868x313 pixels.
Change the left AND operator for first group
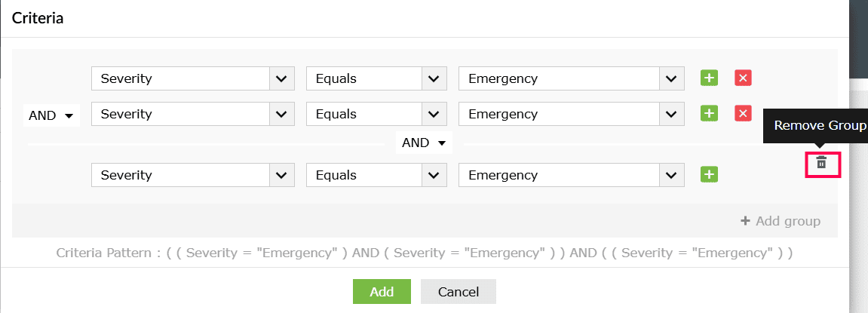(51, 116)
